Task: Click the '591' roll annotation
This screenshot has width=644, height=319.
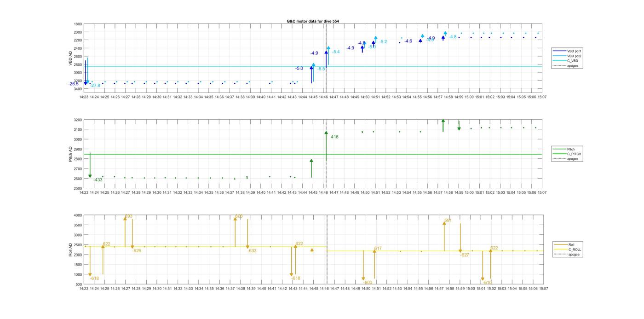Action: click(x=448, y=221)
